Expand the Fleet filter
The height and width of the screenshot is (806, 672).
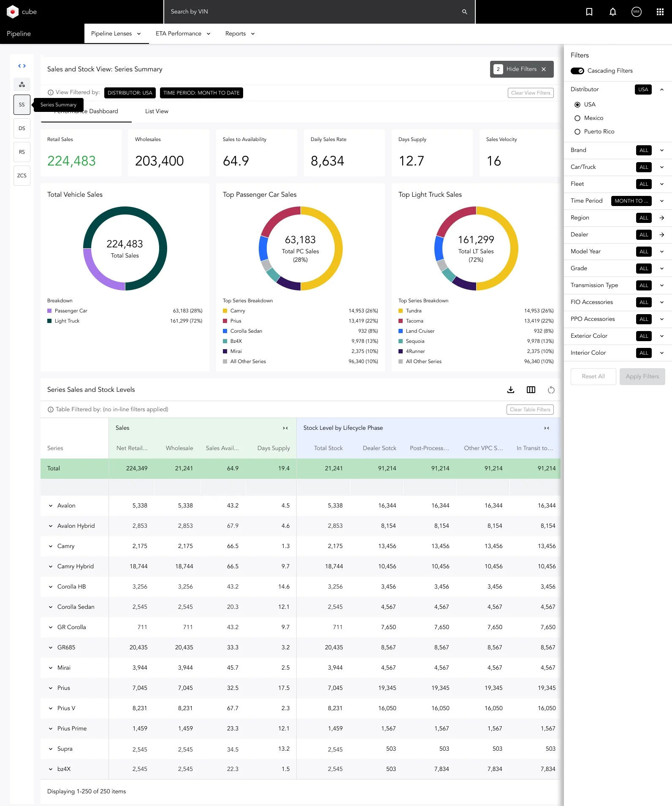pyautogui.click(x=662, y=184)
